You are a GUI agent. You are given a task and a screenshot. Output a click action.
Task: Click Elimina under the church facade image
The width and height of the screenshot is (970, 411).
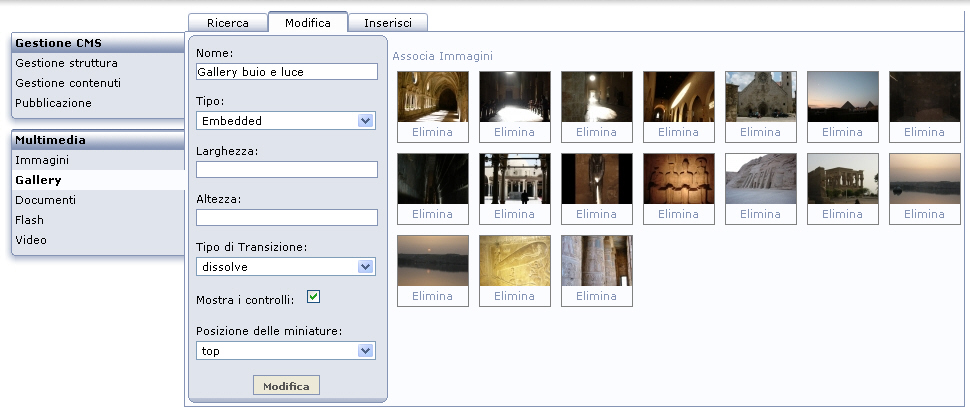pyautogui.click(x=760, y=132)
